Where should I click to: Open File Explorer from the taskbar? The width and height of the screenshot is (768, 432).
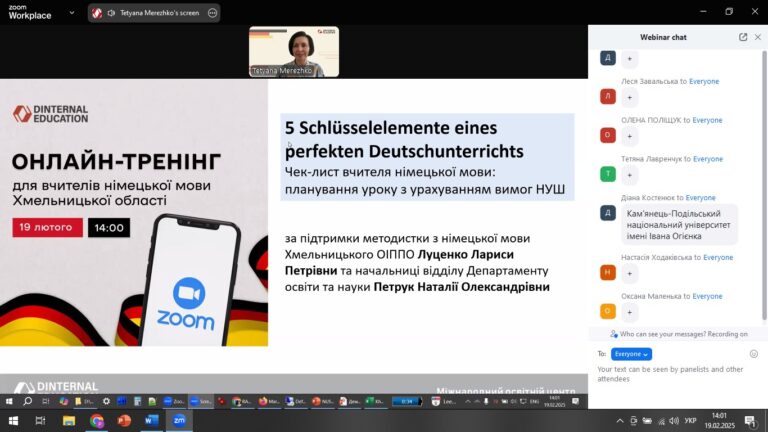(69, 420)
